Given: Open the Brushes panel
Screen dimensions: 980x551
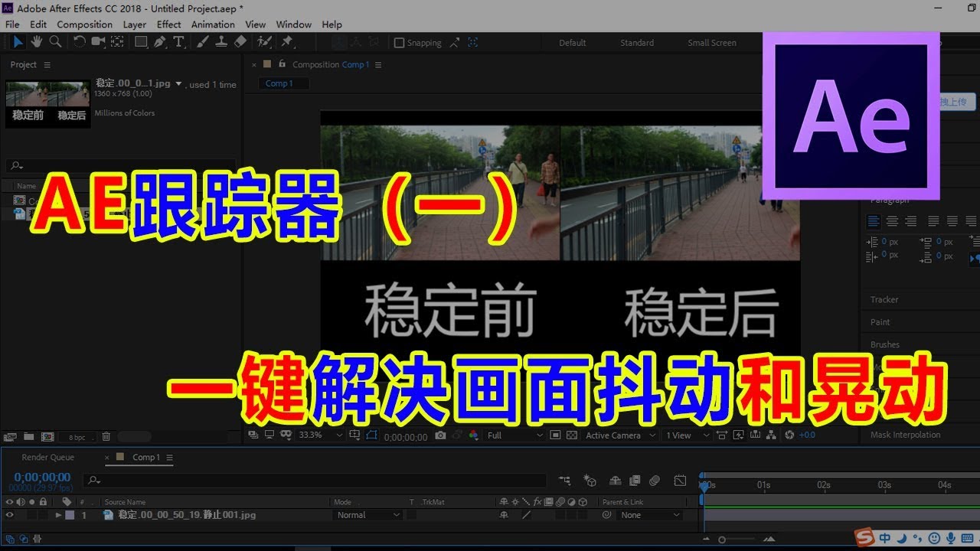Looking at the screenshot, I should click(x=885, y=344).
